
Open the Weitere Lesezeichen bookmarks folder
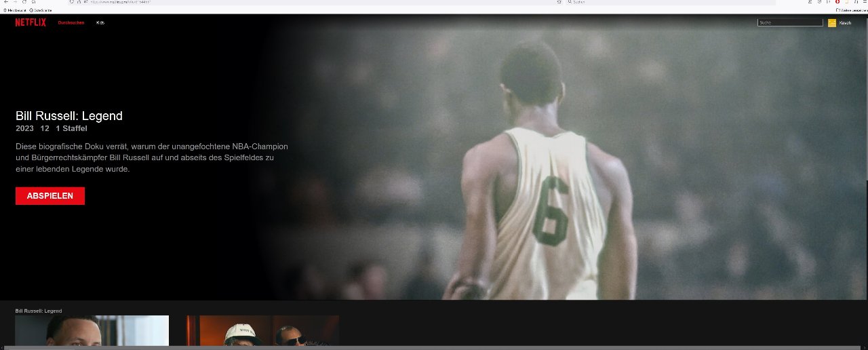click(x=851, y=10)
